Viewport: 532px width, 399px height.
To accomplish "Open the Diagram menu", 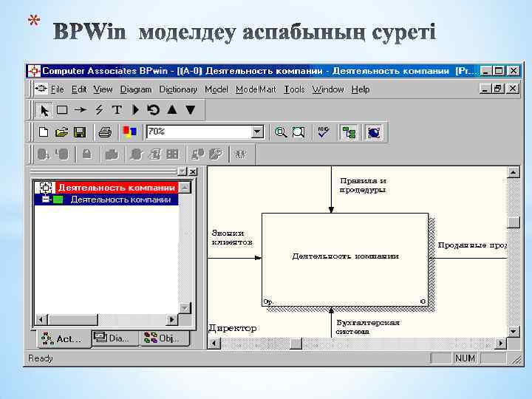I will coord(136,89).
